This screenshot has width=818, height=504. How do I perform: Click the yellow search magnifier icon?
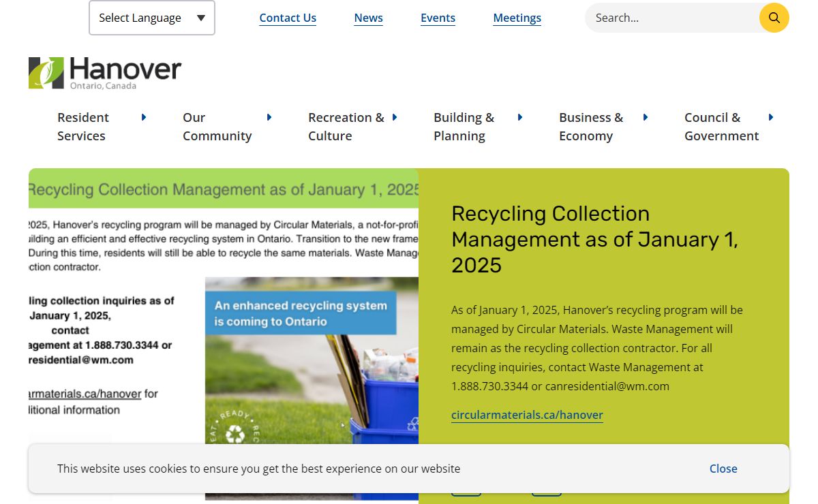(x=774, y=18)
